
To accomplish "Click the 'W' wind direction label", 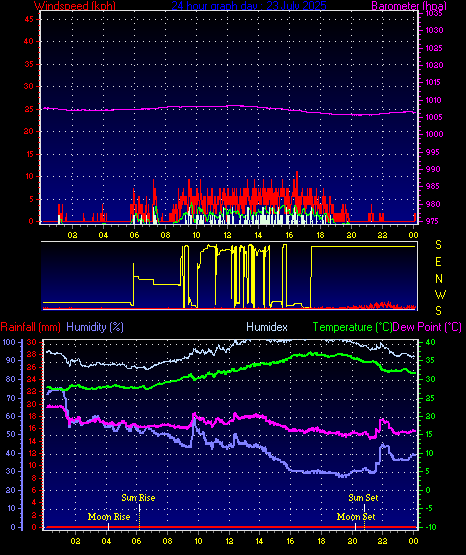I will tap(440, 294).
